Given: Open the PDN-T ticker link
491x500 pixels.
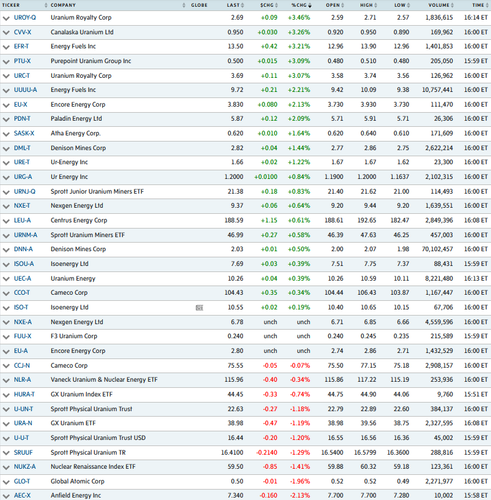Looking at the screenshot, I should click(x=22, y=119).
